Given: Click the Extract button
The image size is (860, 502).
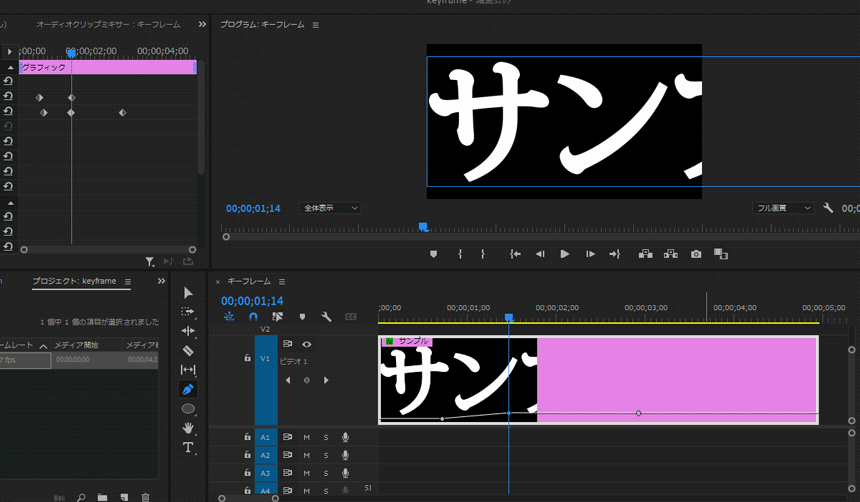Looking at the screenshot, I should pos(671,254).
